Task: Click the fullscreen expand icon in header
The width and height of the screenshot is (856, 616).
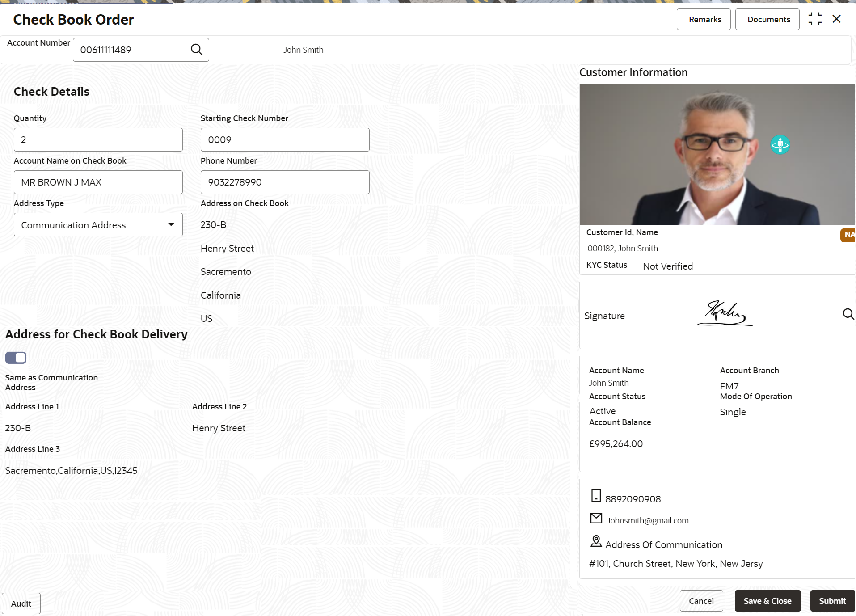Action: [815, 19]
